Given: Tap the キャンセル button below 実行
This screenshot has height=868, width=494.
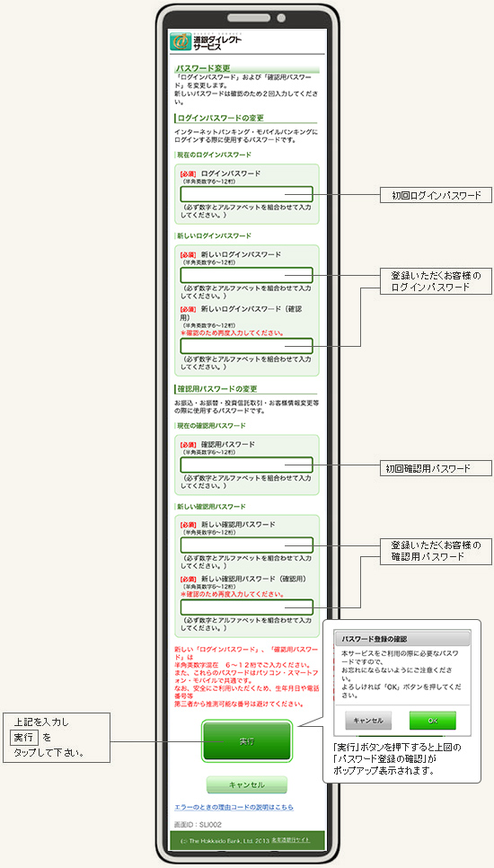Looking at the screenshot, I should coord(247,785).
